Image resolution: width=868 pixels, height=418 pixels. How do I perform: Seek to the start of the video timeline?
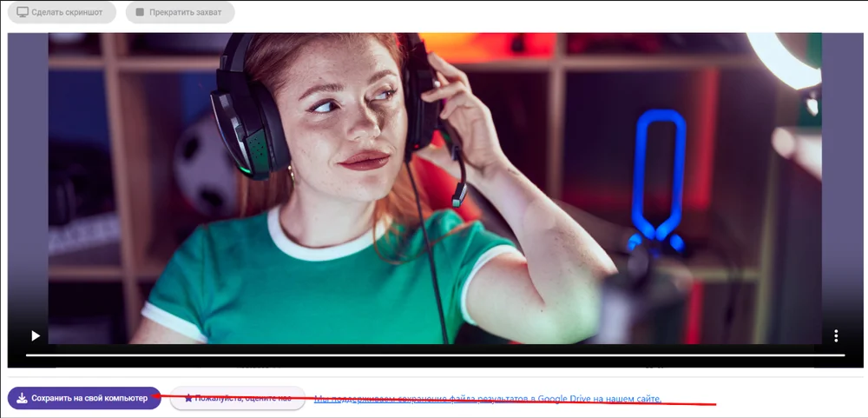click(27, 355)
